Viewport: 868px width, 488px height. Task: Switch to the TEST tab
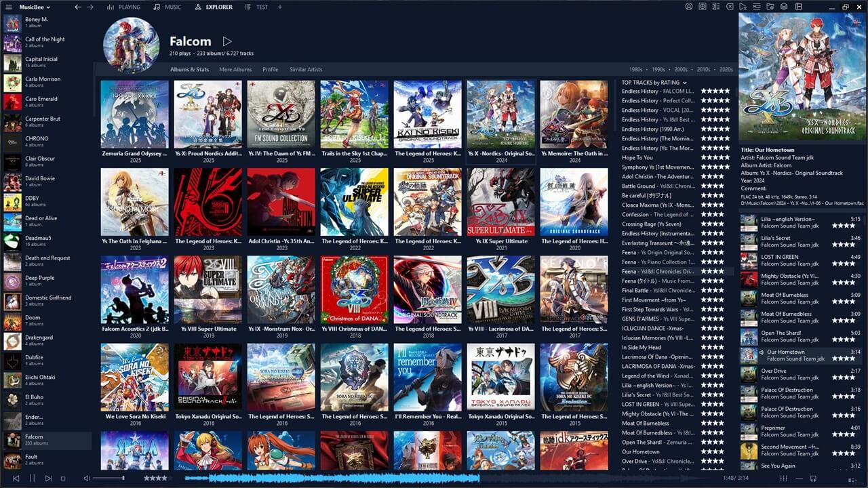[x=257, y=7]
